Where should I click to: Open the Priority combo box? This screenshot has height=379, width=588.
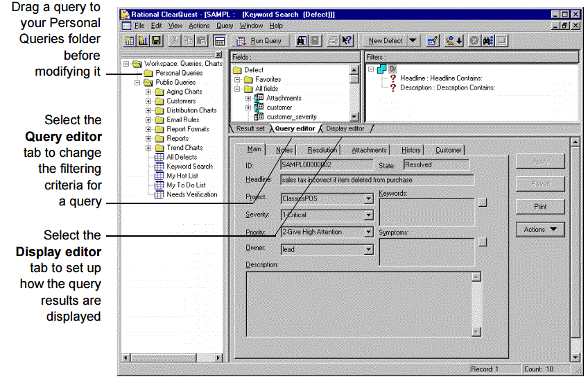pos(368,233)
